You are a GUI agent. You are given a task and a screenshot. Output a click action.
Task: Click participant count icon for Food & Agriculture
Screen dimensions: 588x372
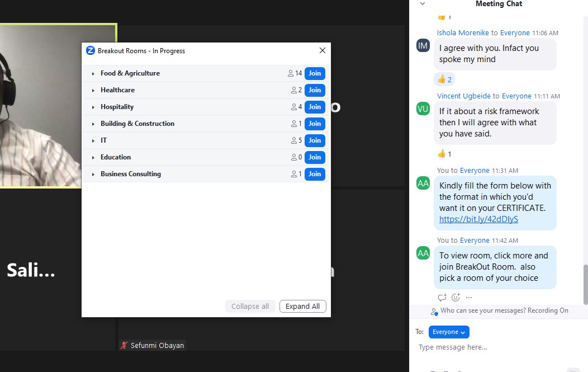click(291, 74)
